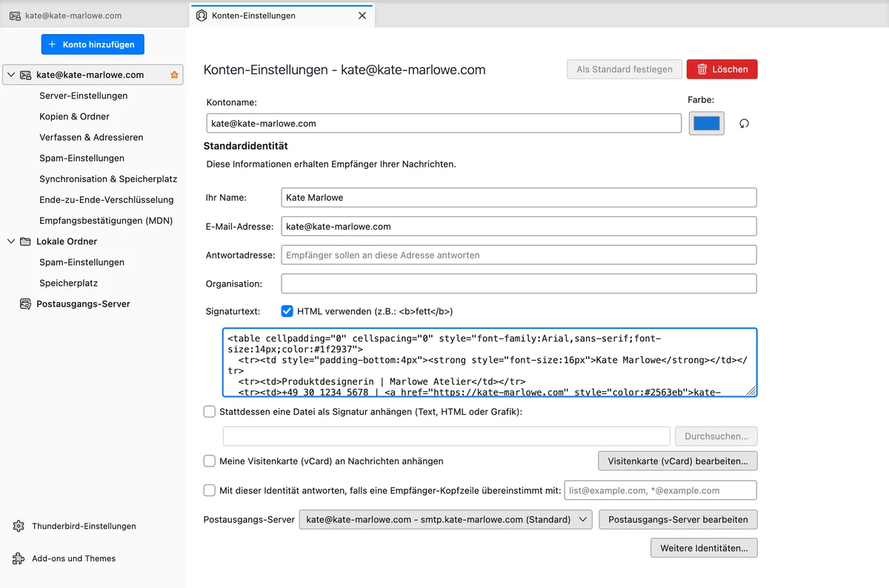Viewport: 889px width, 588px height.
Task: Enable attaching a file as signature
Action: tap(210, 411)
